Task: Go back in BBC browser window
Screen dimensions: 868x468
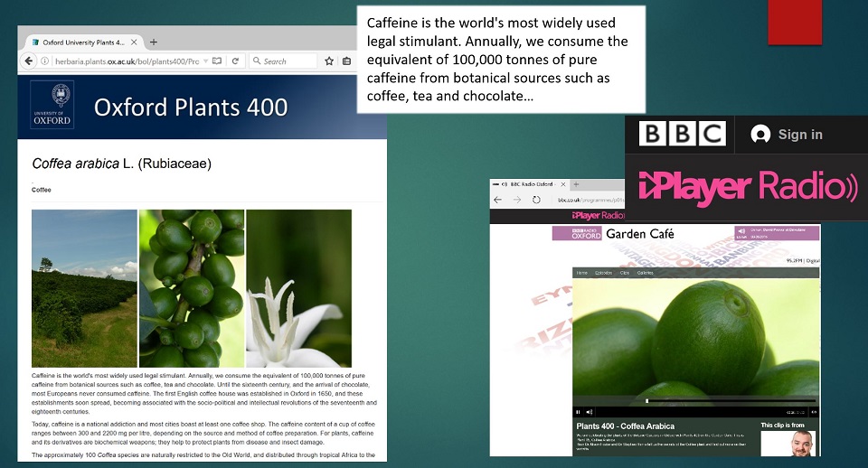Action: [497, 200]
